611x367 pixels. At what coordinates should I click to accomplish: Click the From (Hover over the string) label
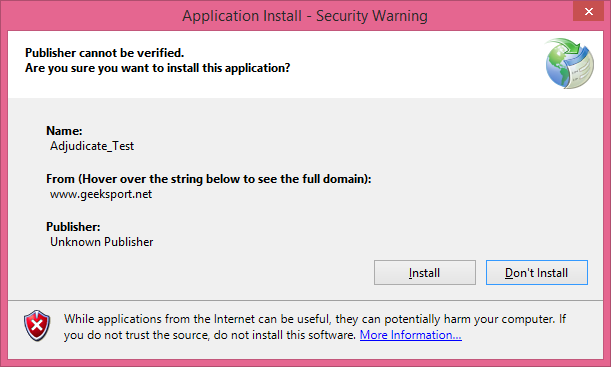tap(208, 179)
